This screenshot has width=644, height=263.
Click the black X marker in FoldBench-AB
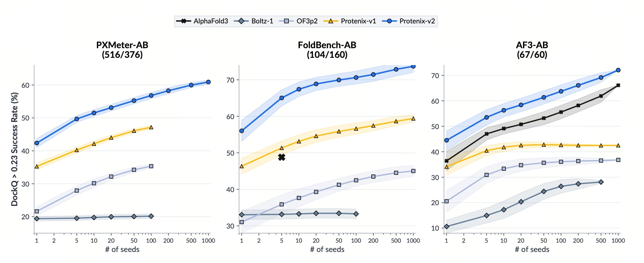pyautogui.click(x=282, y=157)
